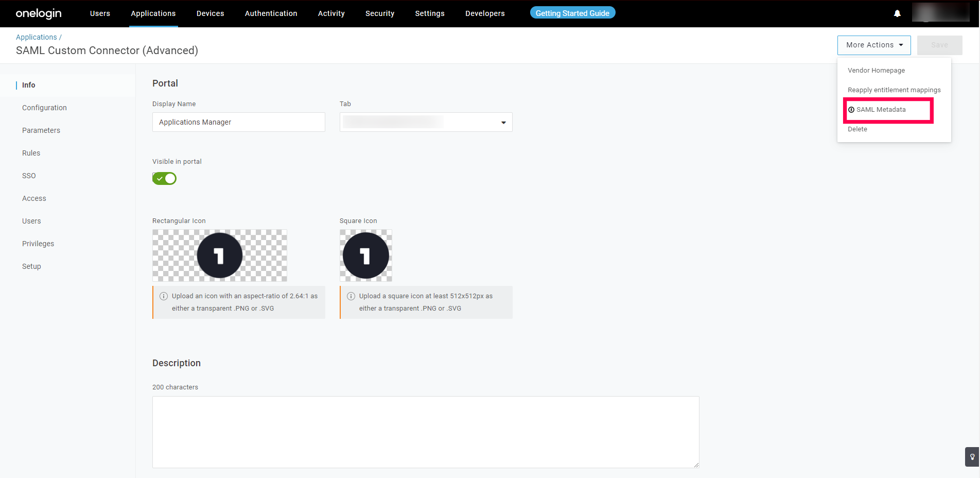Go back via the Applications breadcrumb link
Image resolution: width=980 pixels, height=478 pixels.
tap(36, 37)
